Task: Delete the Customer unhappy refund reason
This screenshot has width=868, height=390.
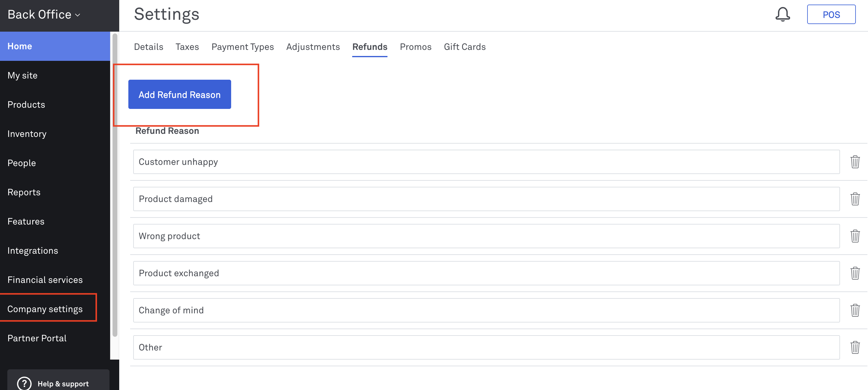Action: pyautogui.click(x=855, y=162)
